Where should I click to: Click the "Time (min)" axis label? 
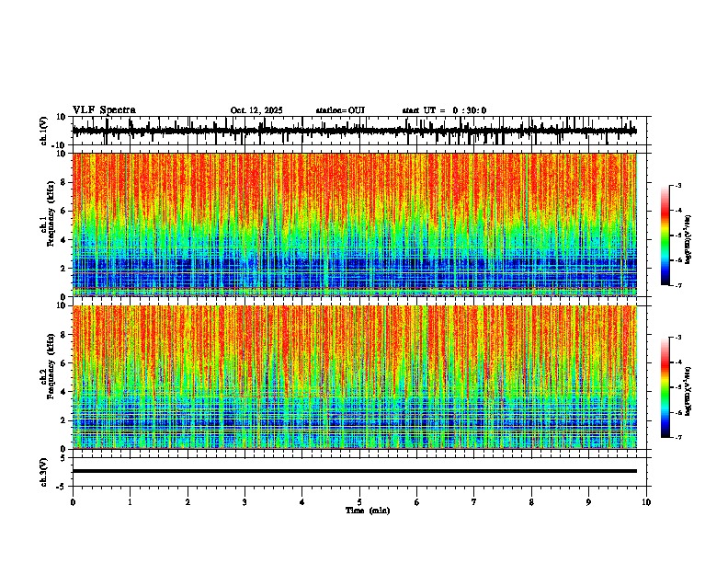click(368, 511)
